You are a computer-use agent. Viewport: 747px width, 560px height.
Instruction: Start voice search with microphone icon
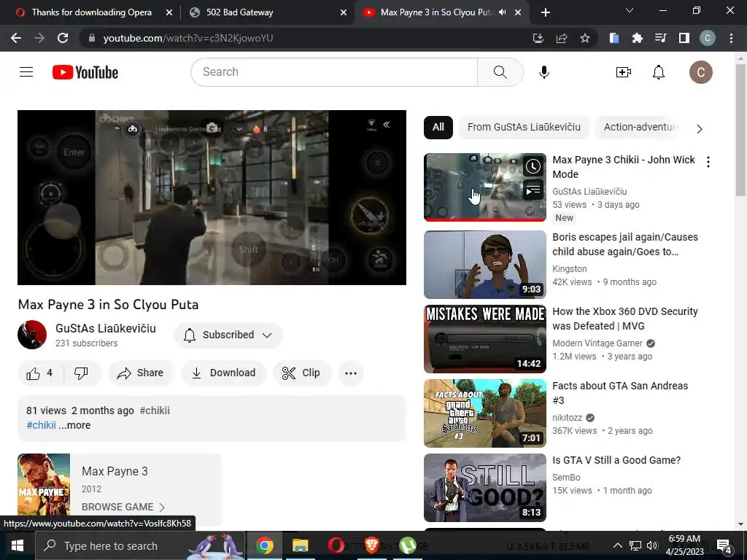[544, 72]
